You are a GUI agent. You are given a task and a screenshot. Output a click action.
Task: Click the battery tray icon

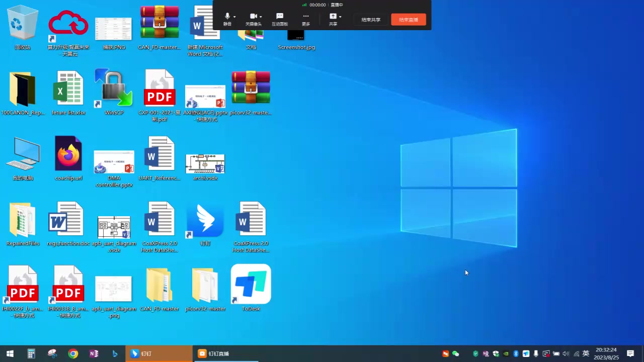click(556, 354)
